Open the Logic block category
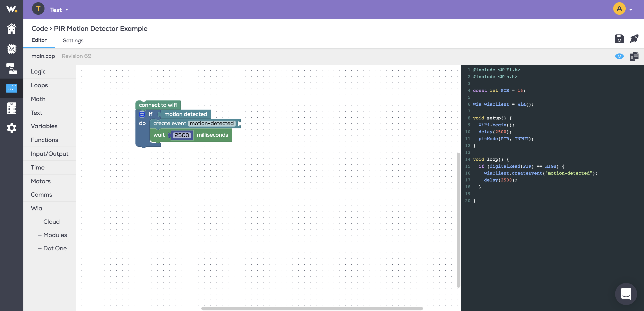Screen dimensions: 644x311 (50, 72)
